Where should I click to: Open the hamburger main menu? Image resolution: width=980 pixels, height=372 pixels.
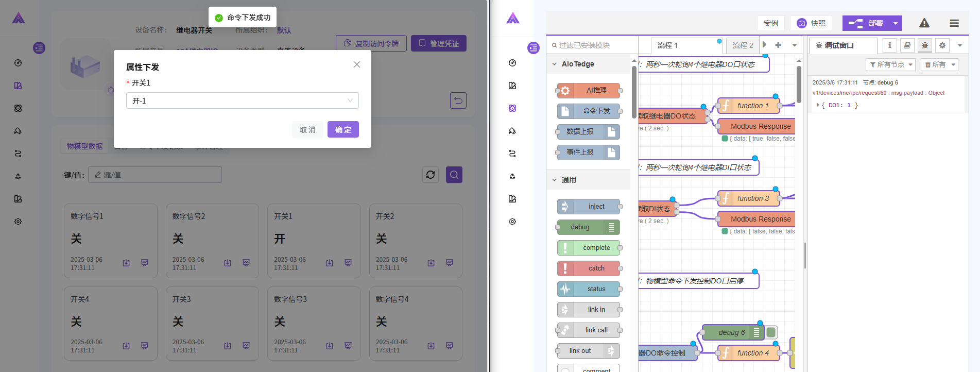(x=954, y=23)
